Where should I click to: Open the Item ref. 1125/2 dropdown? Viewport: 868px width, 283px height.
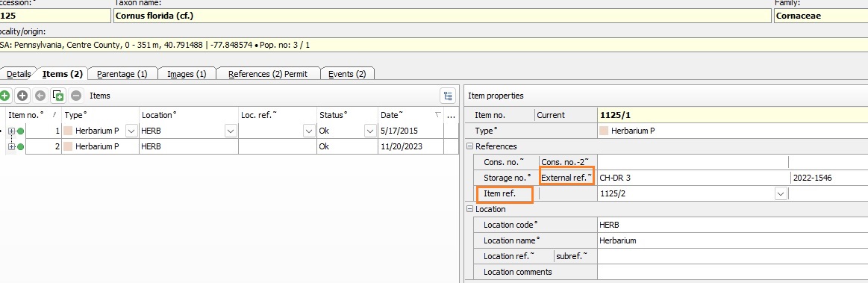[x=781, y=194]
